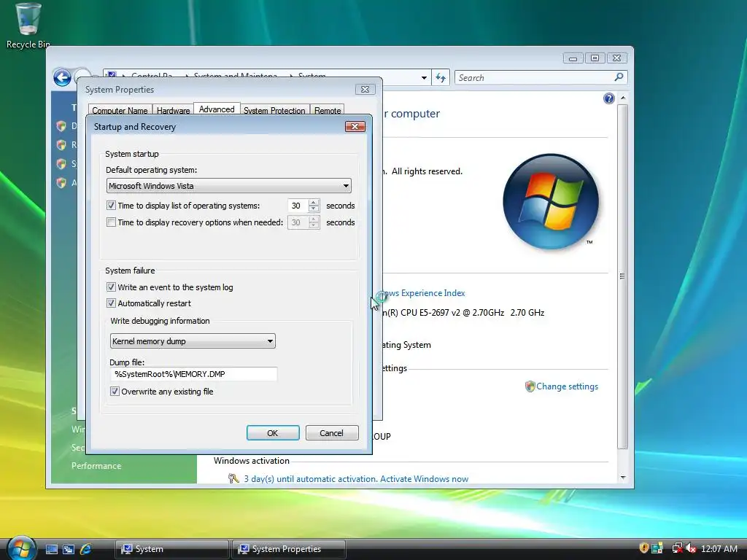Click Switch between windows quick launch icon

[x=69, y=549]
